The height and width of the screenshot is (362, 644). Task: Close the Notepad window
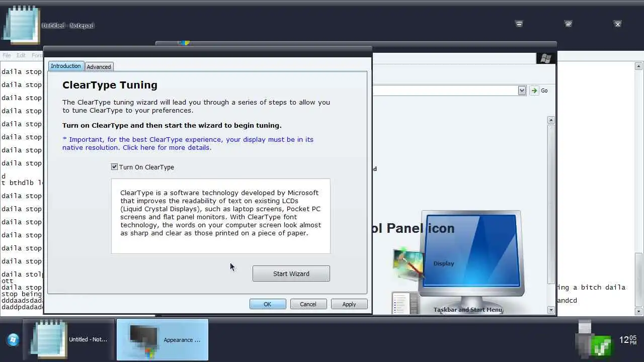[618, 24]
